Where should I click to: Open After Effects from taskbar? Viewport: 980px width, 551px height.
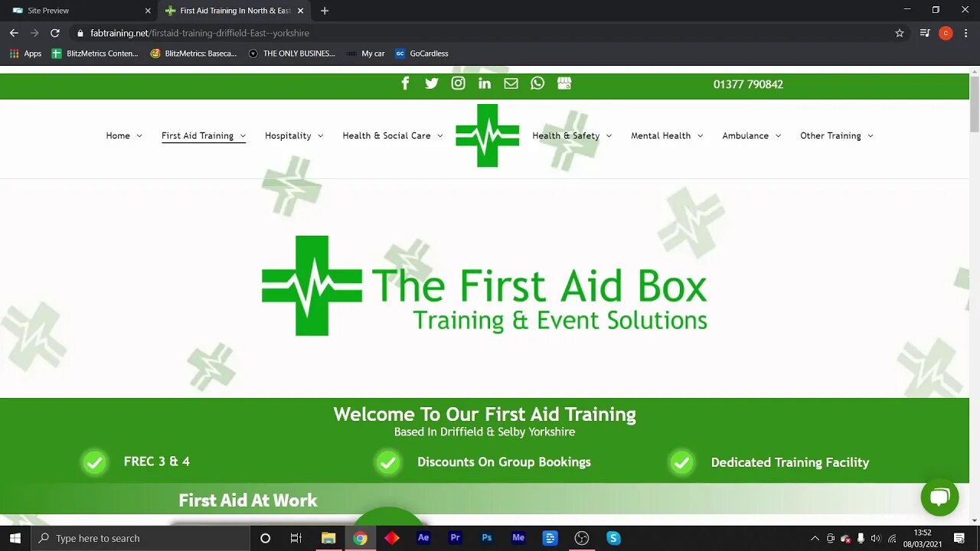click(x=423, y=538)
